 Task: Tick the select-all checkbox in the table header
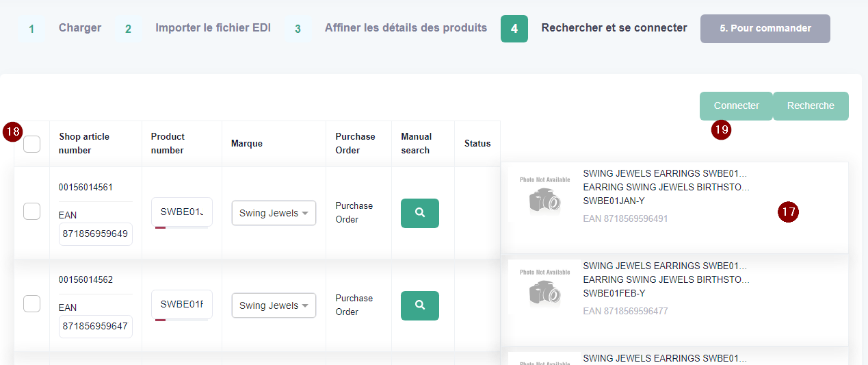point(31,144)
